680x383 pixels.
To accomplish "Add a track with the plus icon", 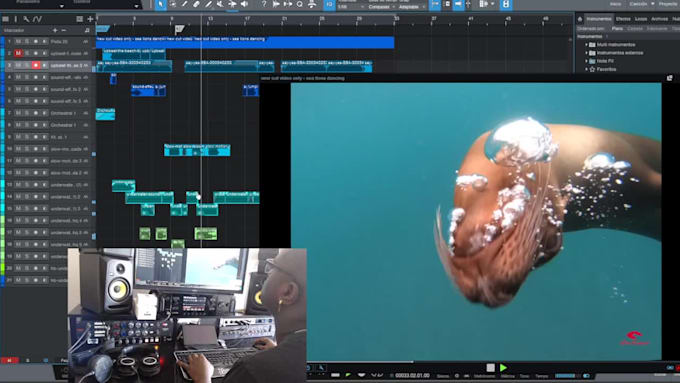I will point(90,19).
